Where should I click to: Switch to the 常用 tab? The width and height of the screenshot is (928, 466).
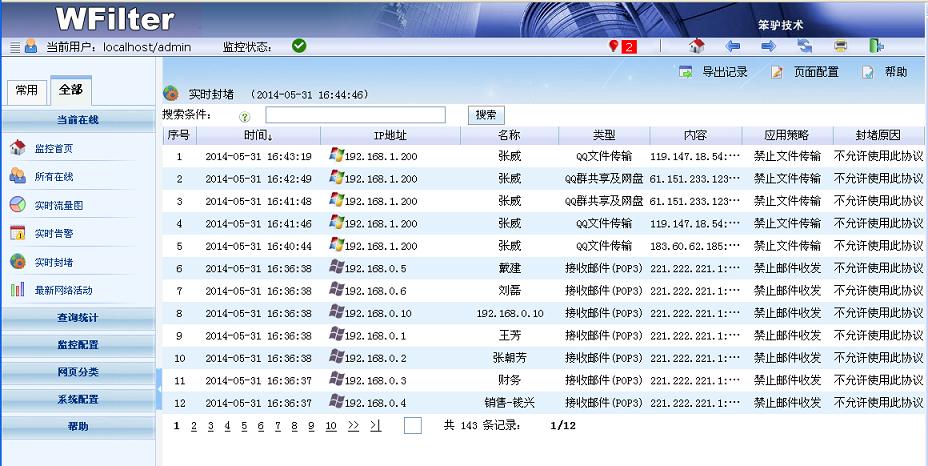27,90
